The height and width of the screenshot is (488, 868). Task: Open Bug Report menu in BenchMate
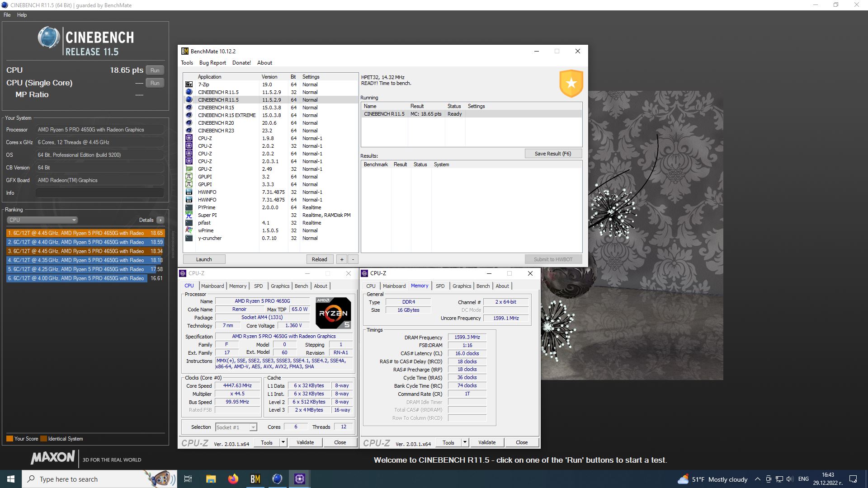point(212,63)
